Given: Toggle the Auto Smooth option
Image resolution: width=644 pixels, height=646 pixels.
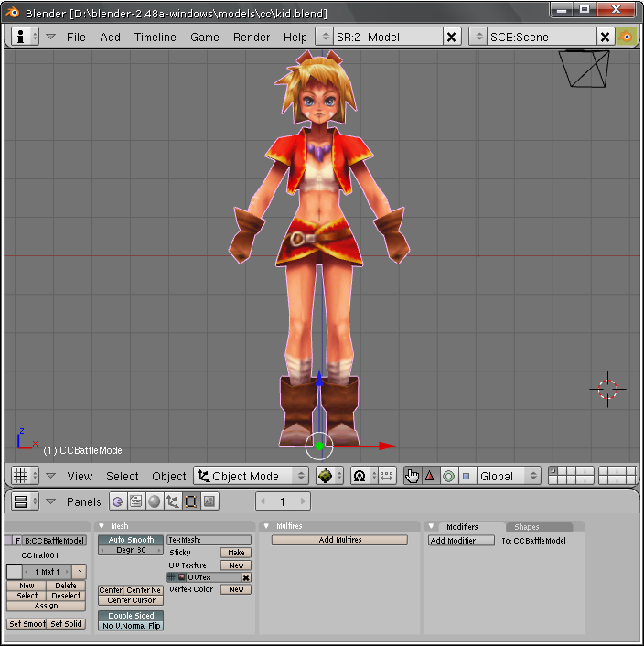Looking at the screenshot, I should pyautogui.click(x=131, y=540).
